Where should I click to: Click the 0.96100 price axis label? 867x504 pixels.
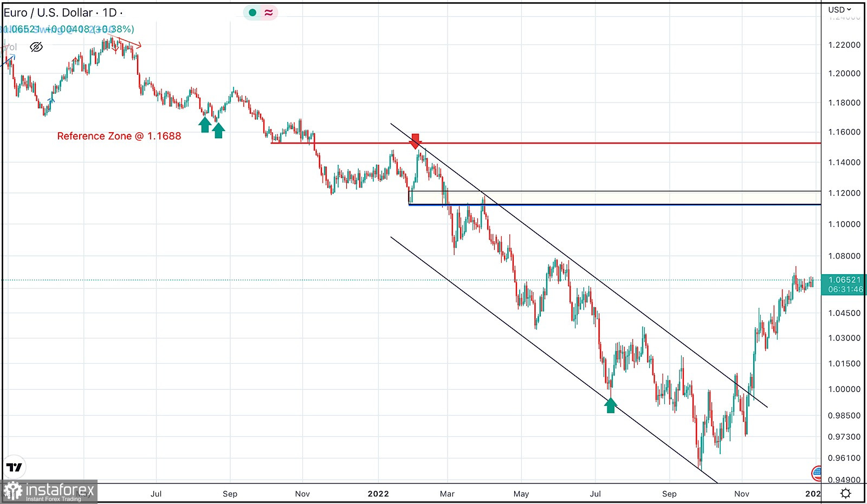[844, 458]
